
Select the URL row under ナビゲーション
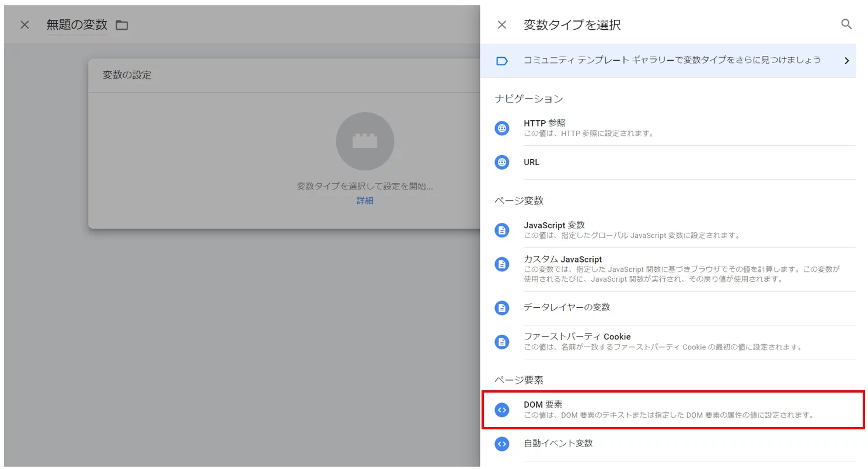pyautogui.click(x=642, y=162)
